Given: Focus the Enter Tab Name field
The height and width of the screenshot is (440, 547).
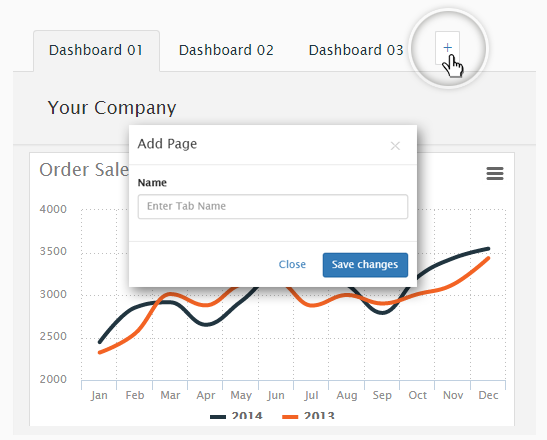Looking at the screenshot, I should pos(273,207).
